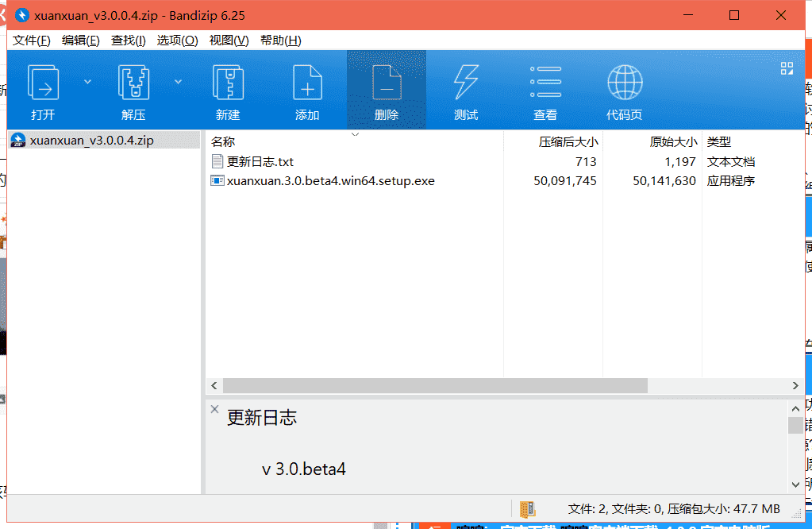The height and width of the screenshot is (529, 812).
Task: Click the preview pane vertical scrollbar thumb
Action: (x=795, y=425)
